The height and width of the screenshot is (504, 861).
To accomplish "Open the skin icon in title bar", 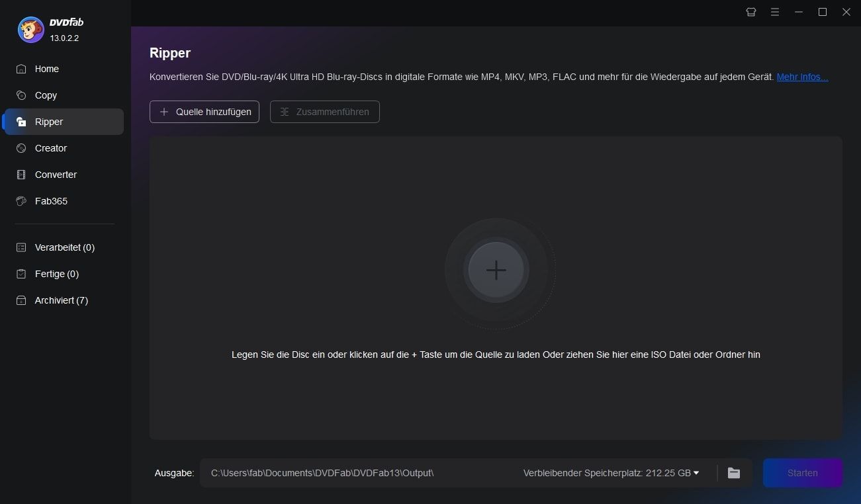I will (750, 12).
